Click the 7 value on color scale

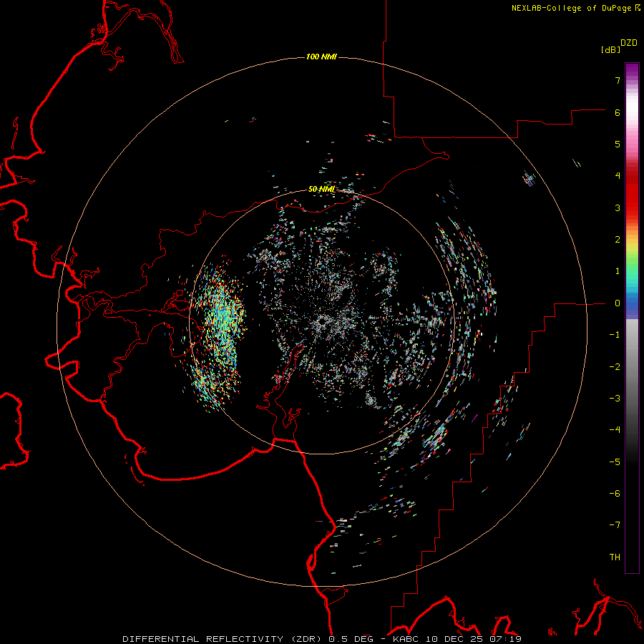(618, 80)
